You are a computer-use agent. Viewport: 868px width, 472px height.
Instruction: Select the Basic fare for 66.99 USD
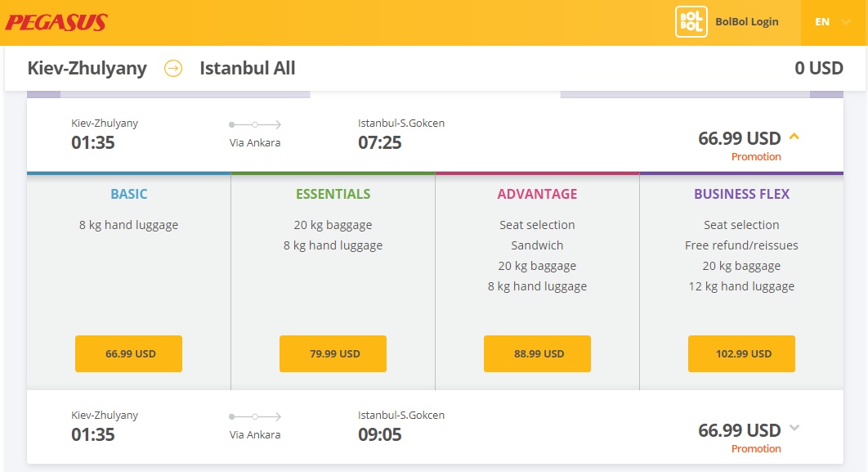click(128, 353)
